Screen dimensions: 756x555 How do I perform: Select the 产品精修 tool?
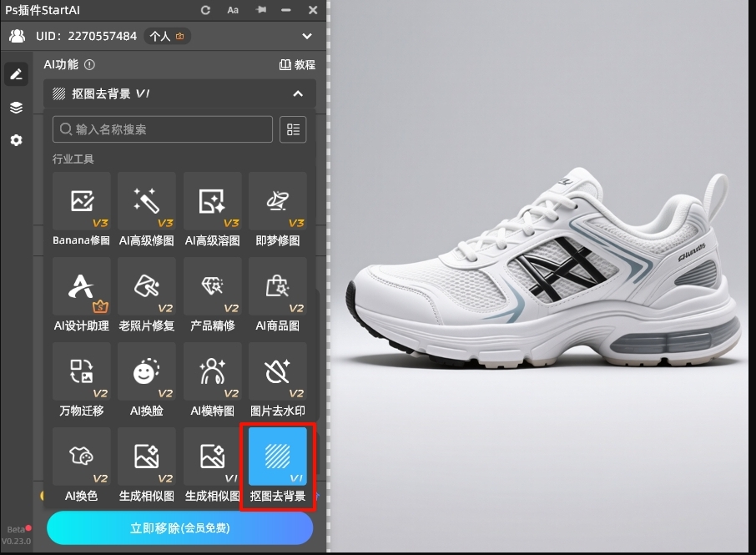212,287
